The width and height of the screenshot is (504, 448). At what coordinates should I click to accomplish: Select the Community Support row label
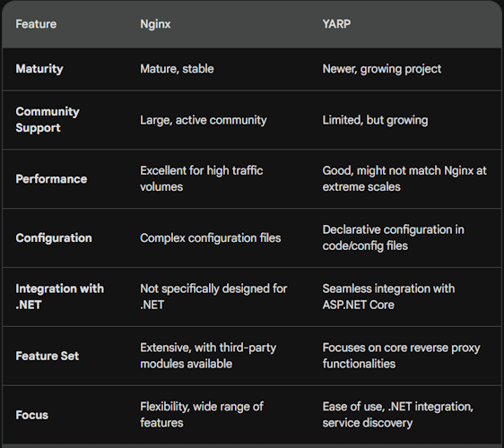(48, 120)
